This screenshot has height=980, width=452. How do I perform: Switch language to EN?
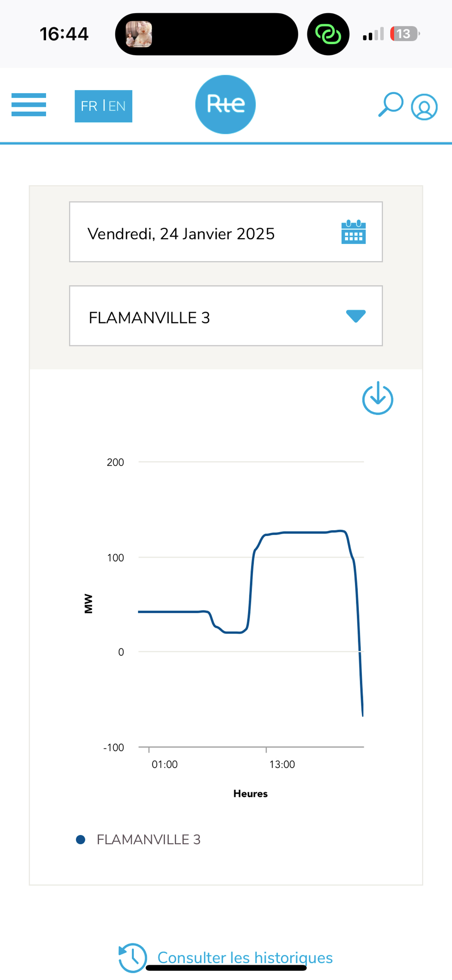tap(117, 106)
